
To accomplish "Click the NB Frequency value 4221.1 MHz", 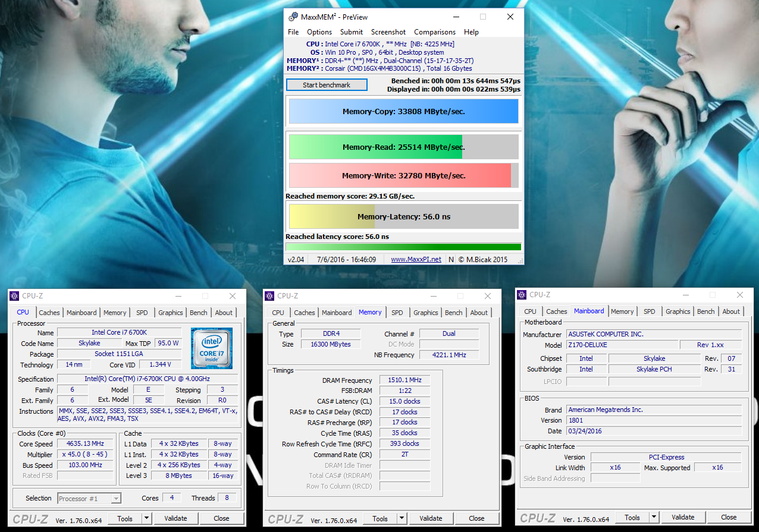I will click(448, 355).
